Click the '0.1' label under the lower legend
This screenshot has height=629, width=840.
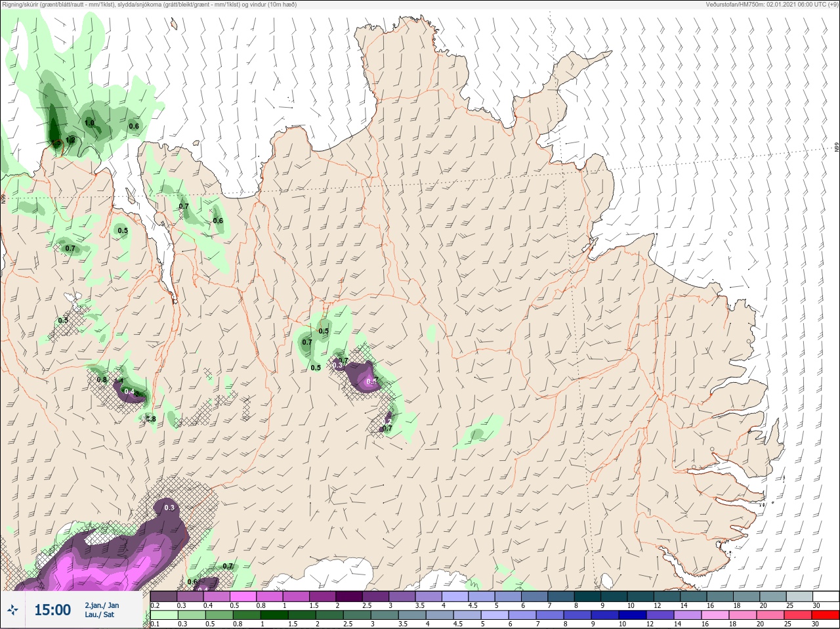[x=155, y=624]
